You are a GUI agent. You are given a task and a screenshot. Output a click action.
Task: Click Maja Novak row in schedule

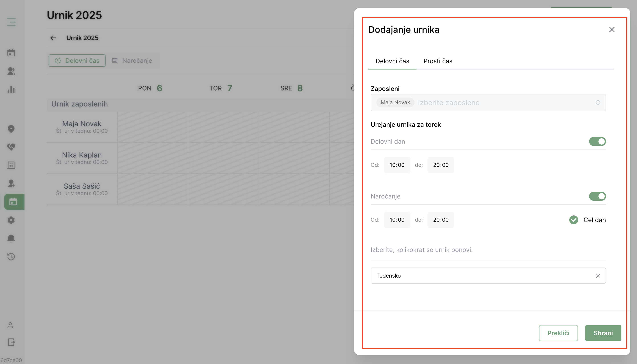click(x=82, y=127)
